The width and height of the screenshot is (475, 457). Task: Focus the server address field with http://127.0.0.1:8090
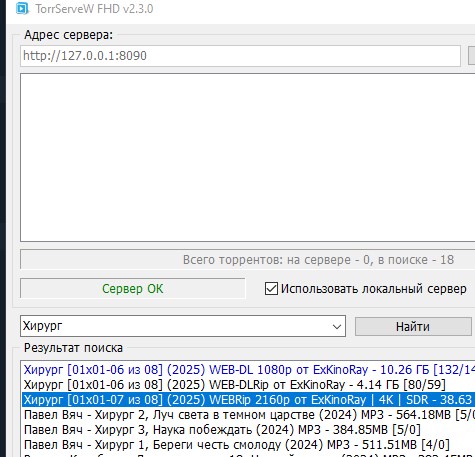[240, 56]
